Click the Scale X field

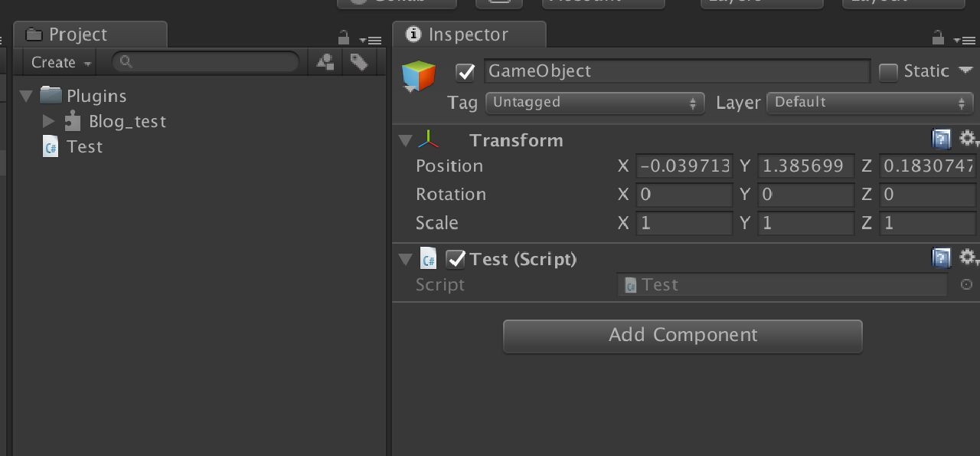pyautogui.click(x=684, y=223)
